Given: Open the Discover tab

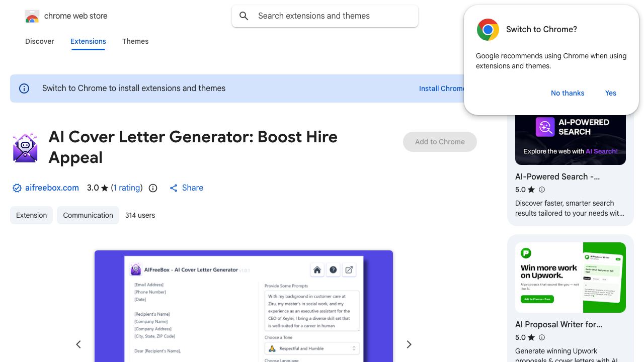Looking at the screenshot, I should coord(40,41).
